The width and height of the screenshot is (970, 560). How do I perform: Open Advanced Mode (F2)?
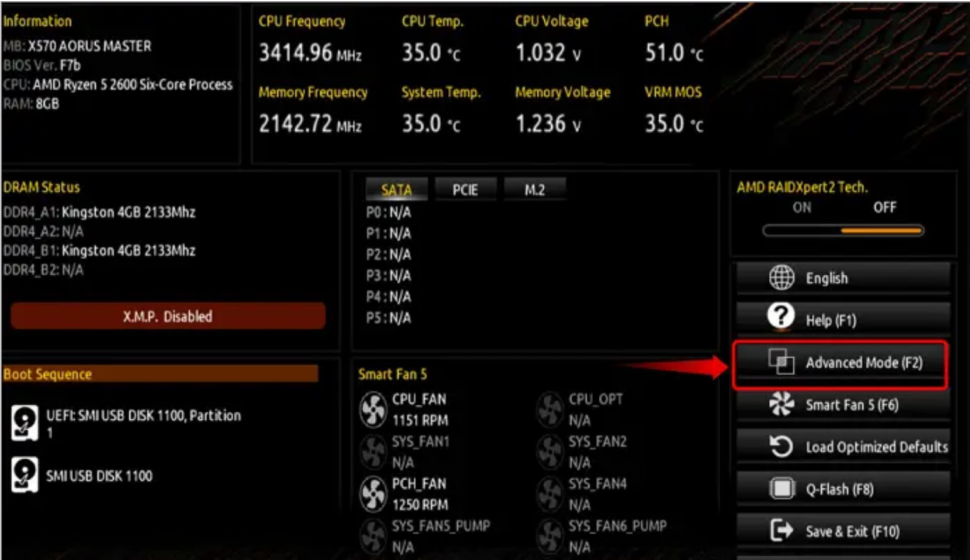coord(863,363)
